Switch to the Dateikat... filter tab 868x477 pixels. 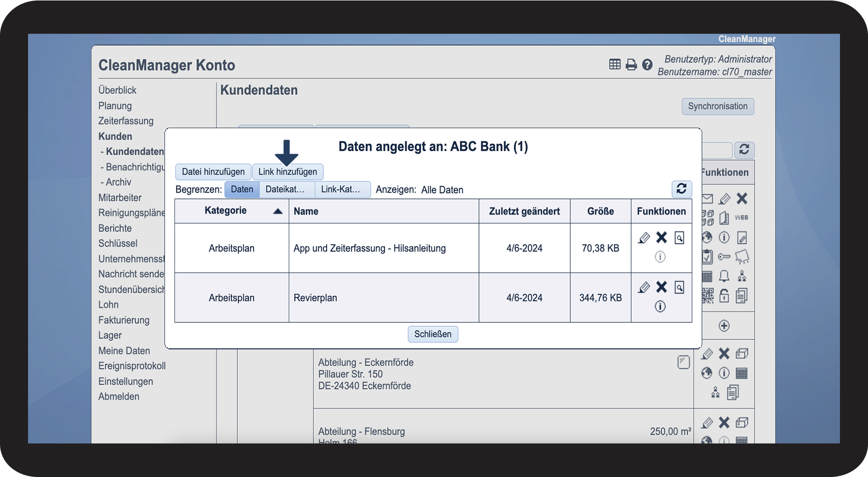pyautogui.click(x=285, y=190)
